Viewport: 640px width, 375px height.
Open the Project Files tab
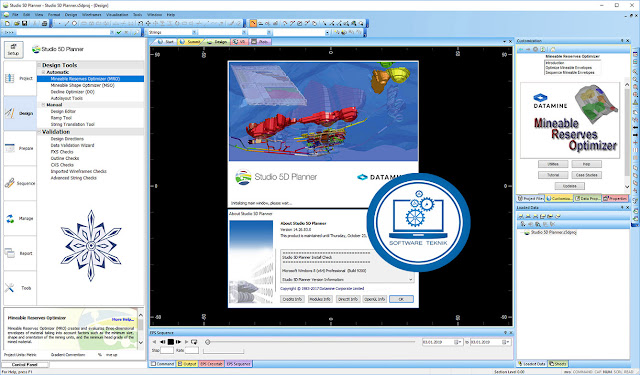[x=531, y=198]
